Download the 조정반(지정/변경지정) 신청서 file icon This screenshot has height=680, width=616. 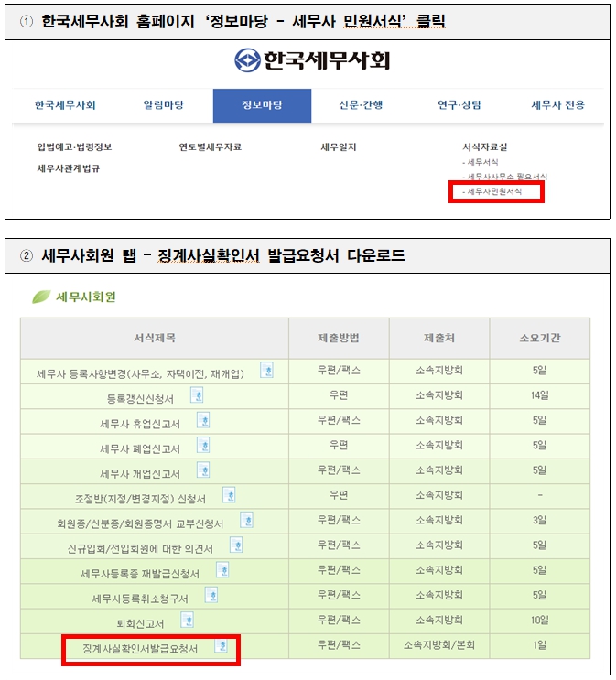tap(229, 495)
